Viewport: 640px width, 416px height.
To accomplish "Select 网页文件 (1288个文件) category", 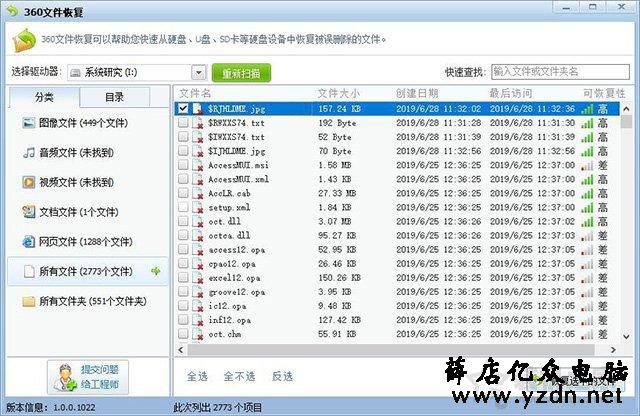I will click(x=86, y=242).
